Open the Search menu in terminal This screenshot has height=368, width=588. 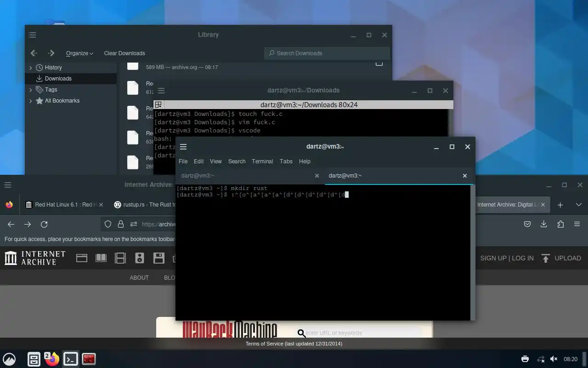pyautogui.click(x=237, y=161)
